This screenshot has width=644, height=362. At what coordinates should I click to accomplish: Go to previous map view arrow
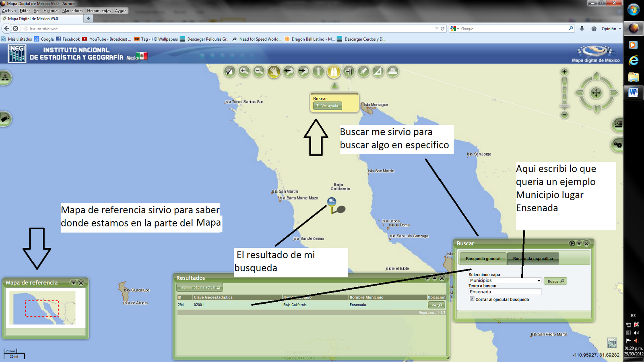point(288,71)
